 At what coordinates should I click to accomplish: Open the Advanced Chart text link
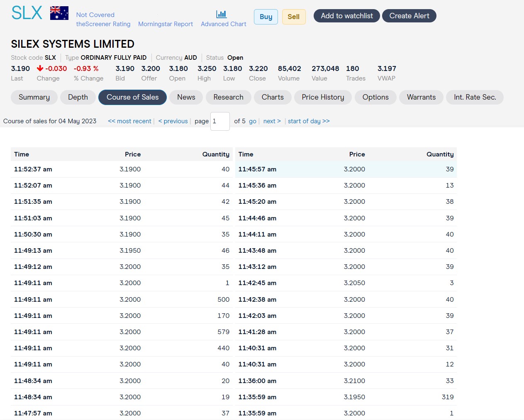coord(224,24)
